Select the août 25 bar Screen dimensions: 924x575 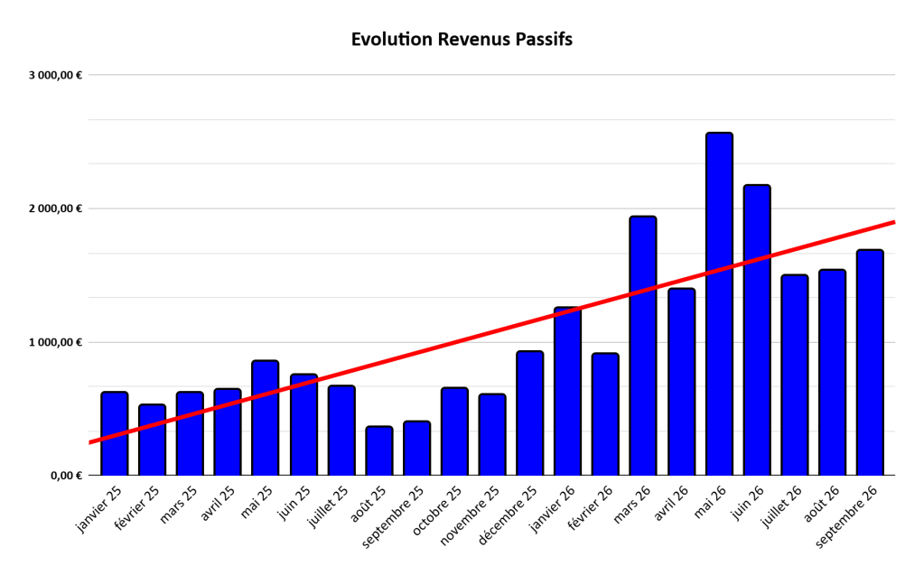point(379,450)
